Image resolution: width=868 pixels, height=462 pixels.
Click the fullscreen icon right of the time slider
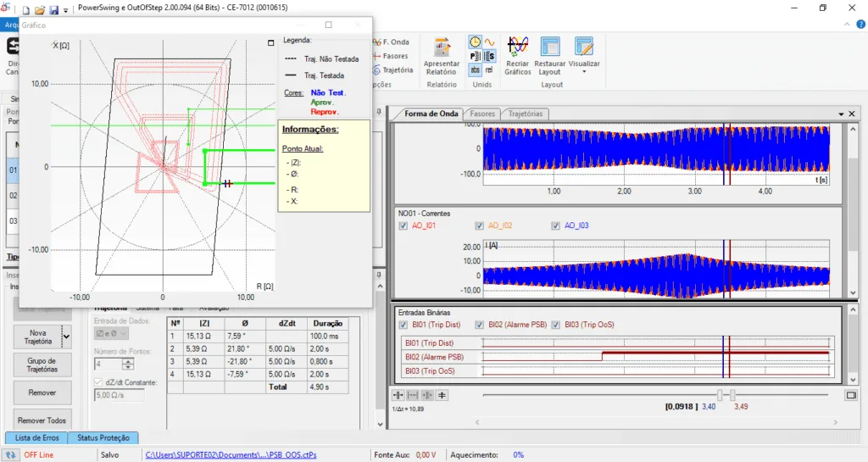tap(850, 395)
